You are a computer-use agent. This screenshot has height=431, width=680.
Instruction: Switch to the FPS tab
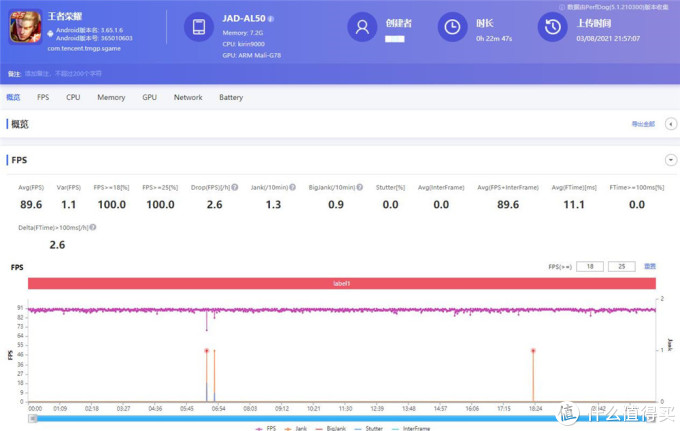(x=43, y=97)
